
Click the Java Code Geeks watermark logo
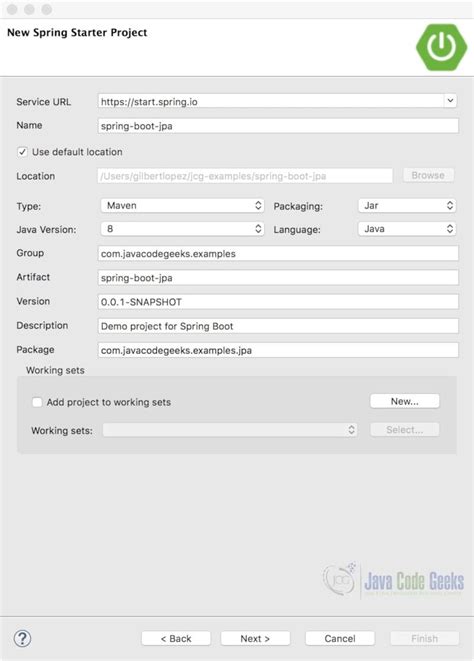(x=393, y=580)
